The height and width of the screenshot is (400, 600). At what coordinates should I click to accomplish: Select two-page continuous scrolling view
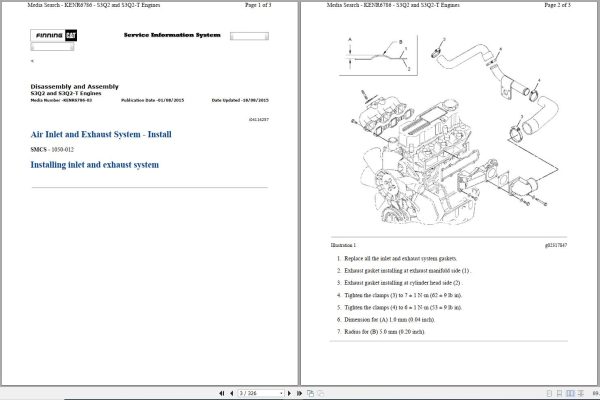click(580, 393)
